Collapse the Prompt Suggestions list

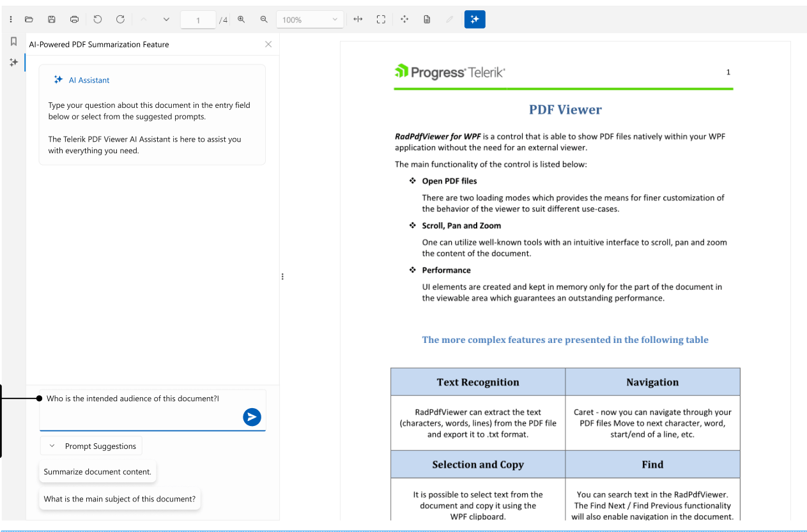tap(91, 446)
